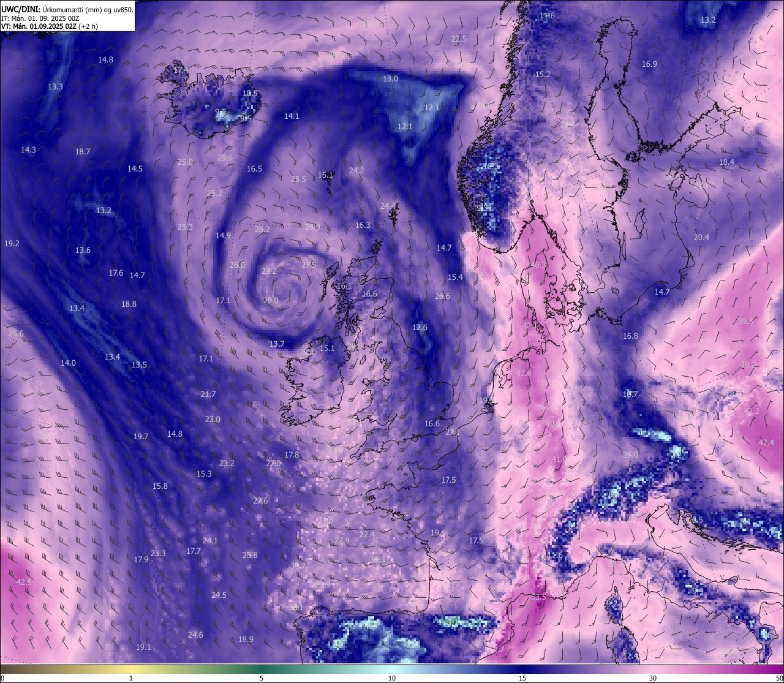Screen dimensions: 784x683
Task: Click the 18.8 value label
Action: point(129,304)
